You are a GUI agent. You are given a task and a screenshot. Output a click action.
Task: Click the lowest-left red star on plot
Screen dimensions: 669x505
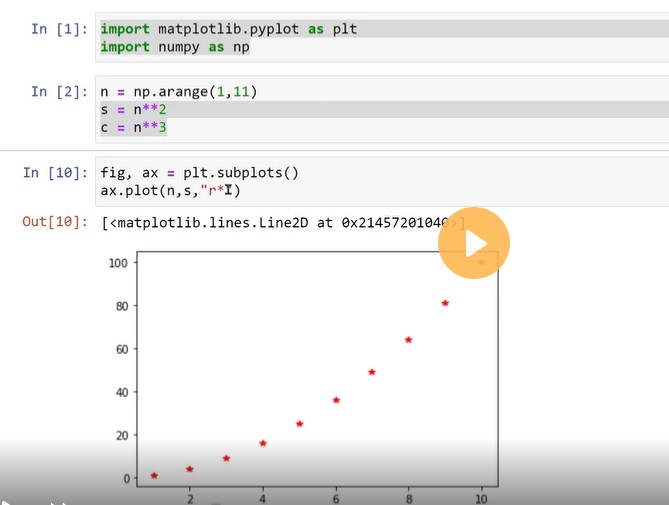point(154,475)
